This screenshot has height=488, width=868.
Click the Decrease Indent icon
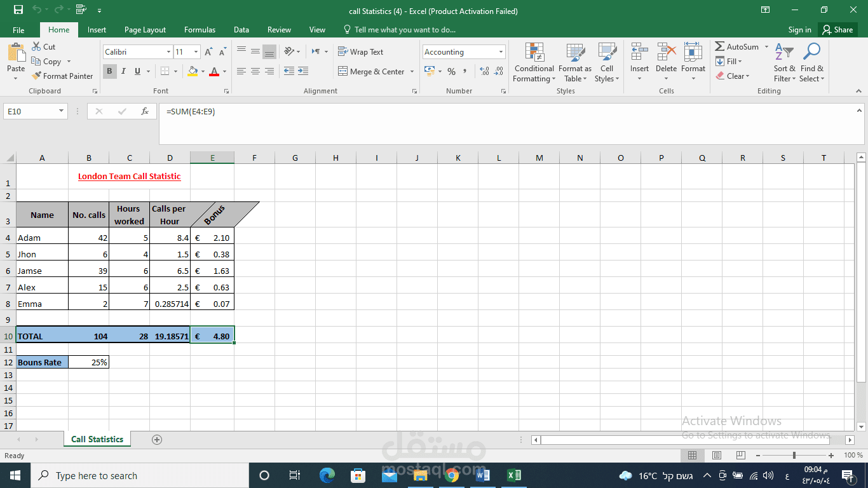289,71
